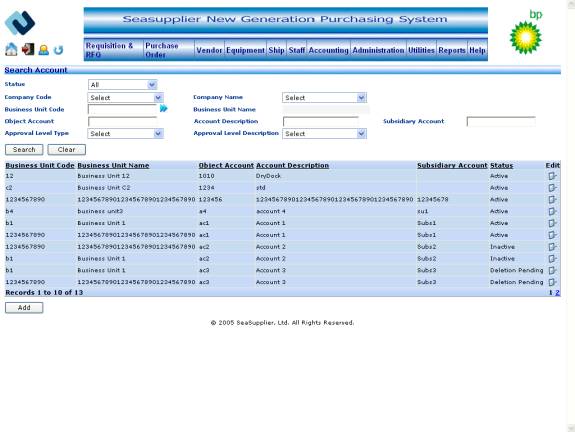Click the logout door icon
Viewport: 575px width, 432px height.
click(28, 49)
